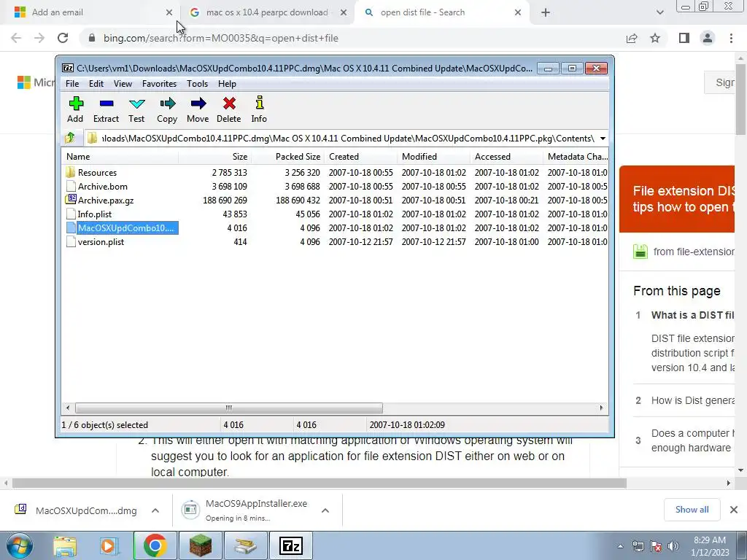Open the Help menu in 7-Zip

tap(228, 84)
